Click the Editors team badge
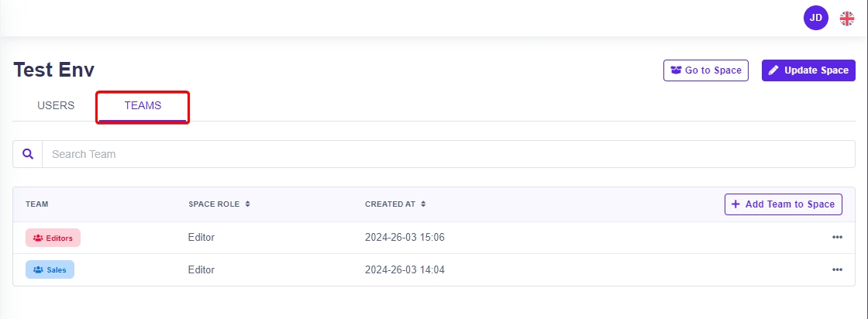Screen dimensions: 868x319 tap(53, 238)
